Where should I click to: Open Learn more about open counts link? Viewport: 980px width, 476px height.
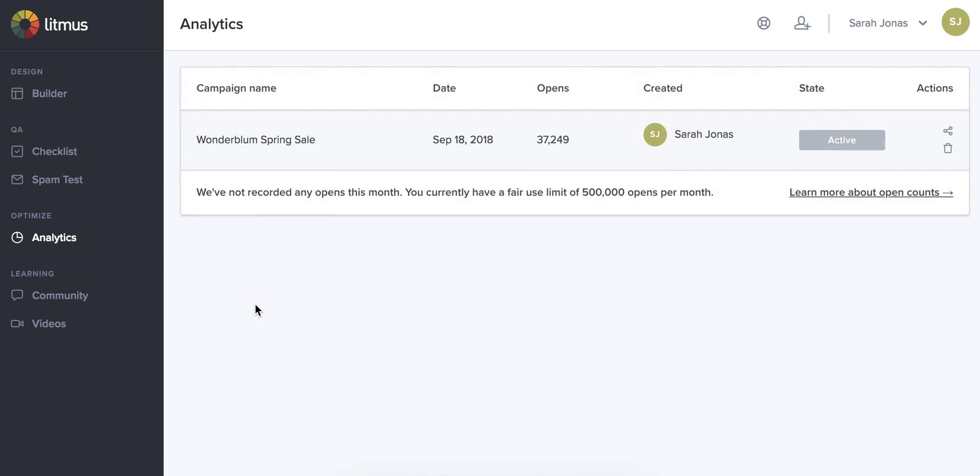[871, 193]
